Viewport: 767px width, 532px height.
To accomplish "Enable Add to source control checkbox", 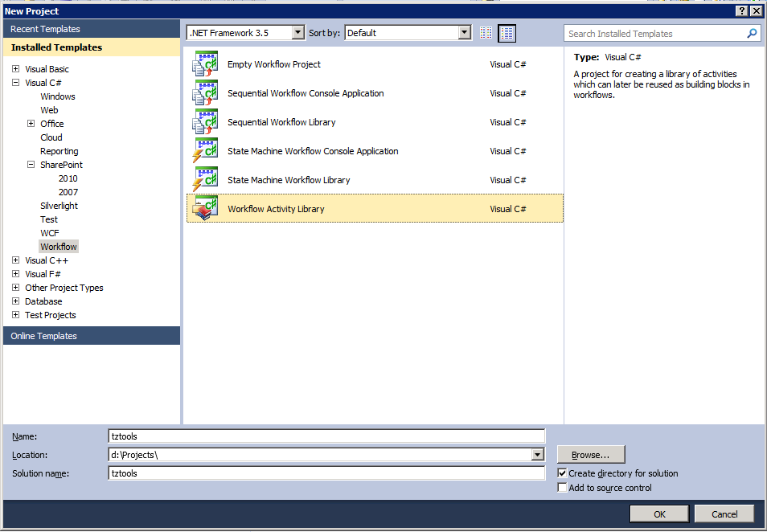I will pyautogui.click(x=562, y=488).
